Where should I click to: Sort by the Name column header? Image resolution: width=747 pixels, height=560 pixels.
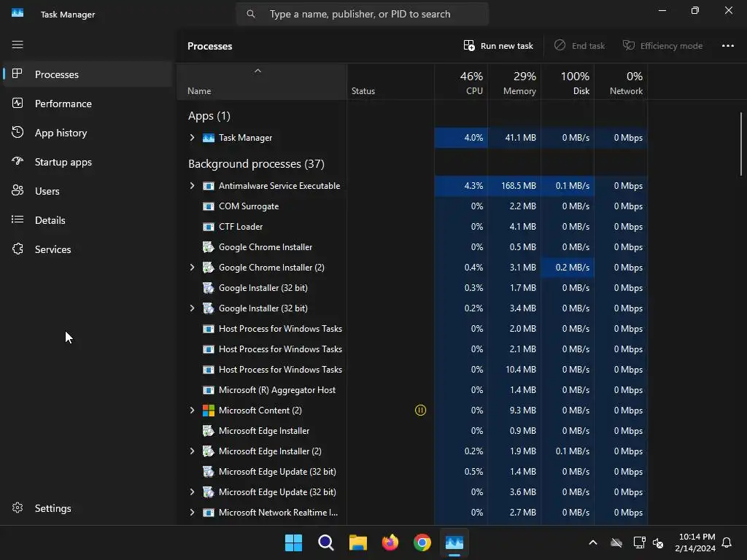262,82
